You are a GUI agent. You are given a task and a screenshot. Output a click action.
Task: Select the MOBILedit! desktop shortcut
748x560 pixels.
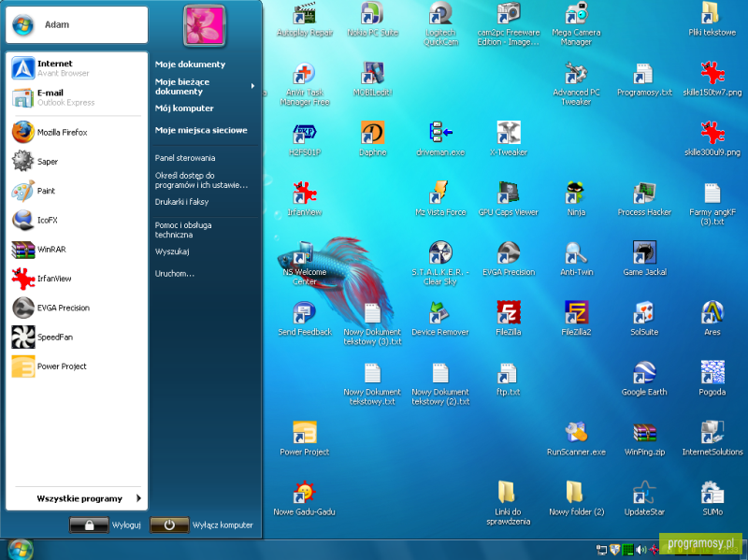click(372, 79)
